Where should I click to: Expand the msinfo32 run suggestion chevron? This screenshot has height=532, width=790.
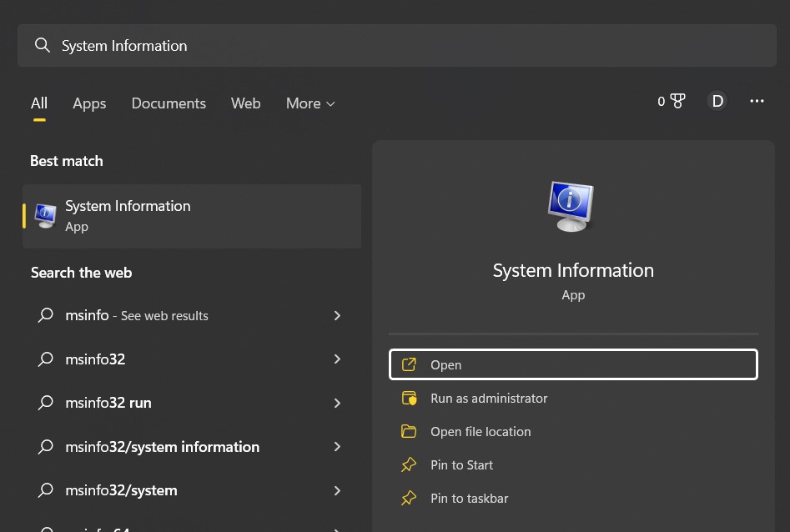(337, 403)
